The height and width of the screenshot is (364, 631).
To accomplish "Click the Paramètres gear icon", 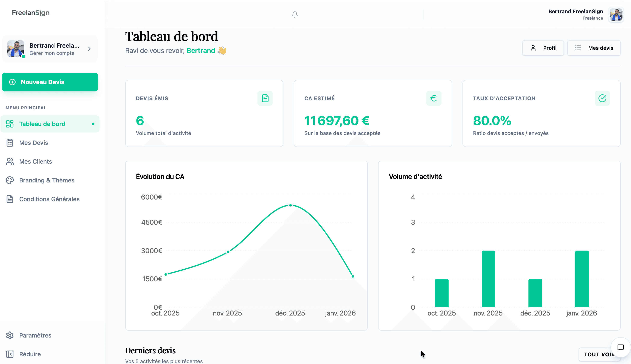I will pos(10,335).
